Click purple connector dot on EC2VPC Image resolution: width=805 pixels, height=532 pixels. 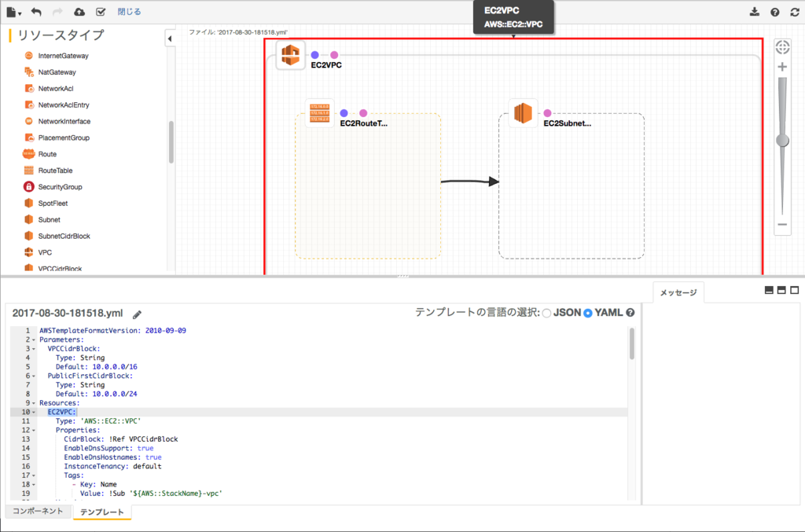[314, 55]
